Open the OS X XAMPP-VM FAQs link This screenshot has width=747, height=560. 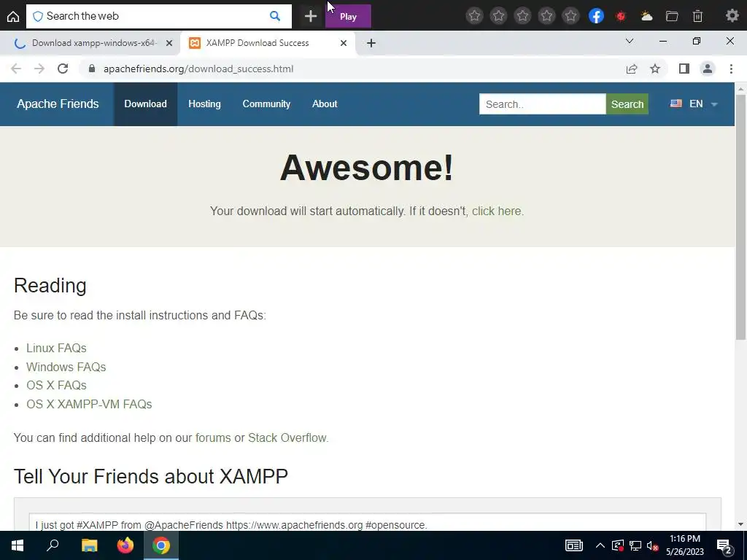pos(89,404)
